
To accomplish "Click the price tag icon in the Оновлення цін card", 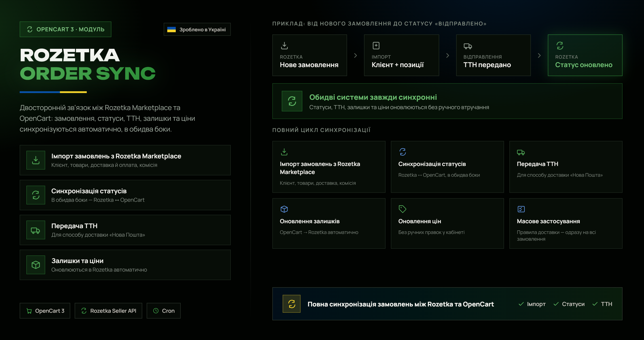I will (402, 209).
